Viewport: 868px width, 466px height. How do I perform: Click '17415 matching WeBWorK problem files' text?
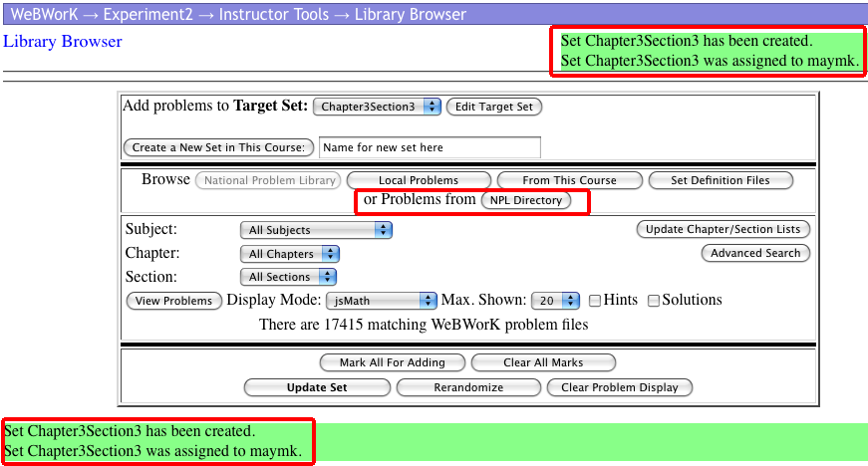[x=455, y=325]
